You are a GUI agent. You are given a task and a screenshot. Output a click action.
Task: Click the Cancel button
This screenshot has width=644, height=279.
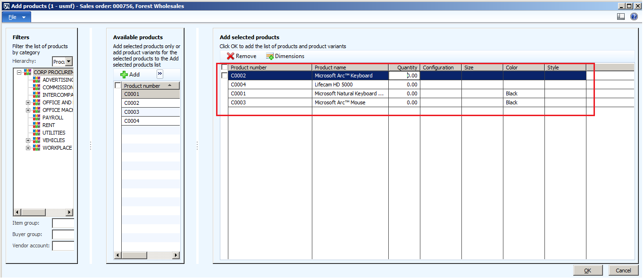[623, 271]
